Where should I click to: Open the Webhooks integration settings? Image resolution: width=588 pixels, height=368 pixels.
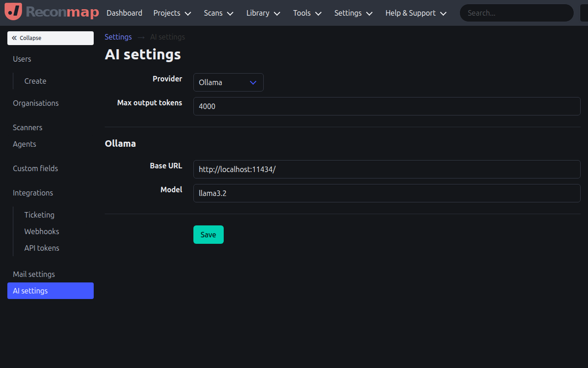pos(41,231)
